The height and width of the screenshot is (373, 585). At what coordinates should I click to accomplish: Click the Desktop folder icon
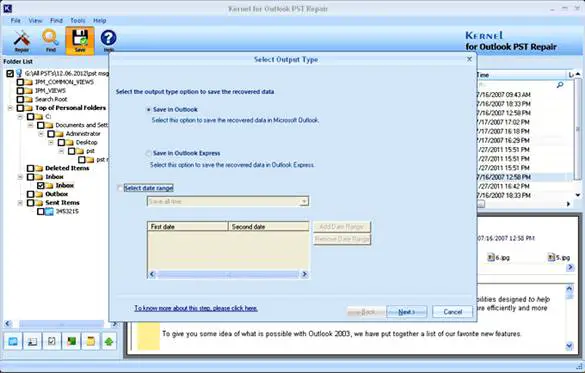69,142
